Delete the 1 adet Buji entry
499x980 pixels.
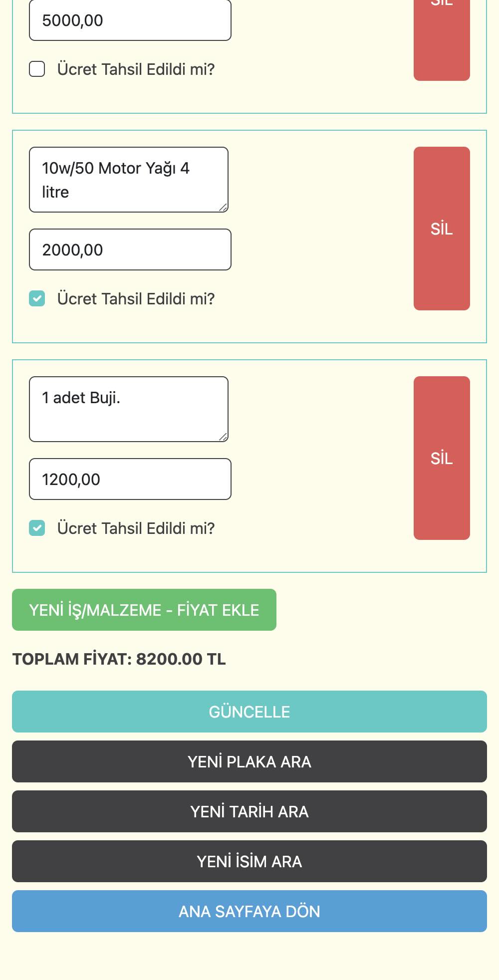pos(442,458)
